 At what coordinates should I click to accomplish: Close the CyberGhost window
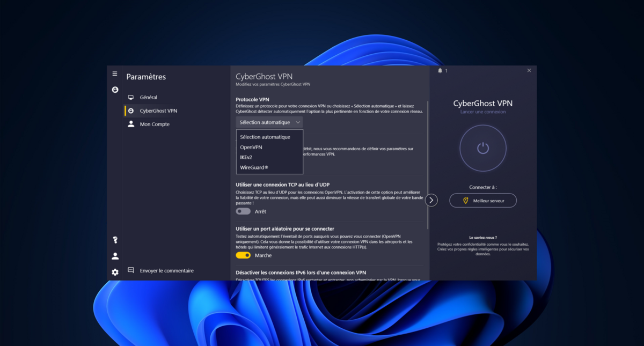pos(529,70)
